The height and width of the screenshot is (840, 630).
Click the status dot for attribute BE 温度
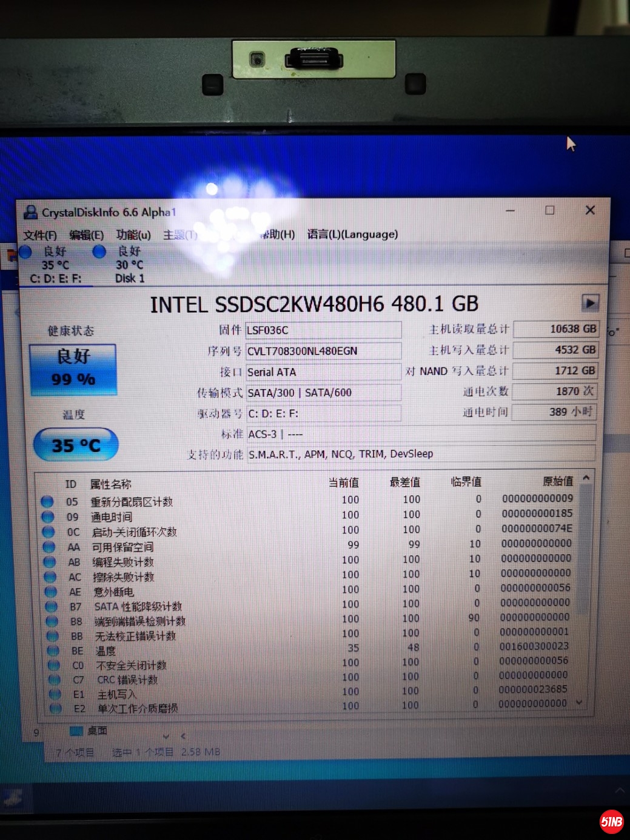53,651
